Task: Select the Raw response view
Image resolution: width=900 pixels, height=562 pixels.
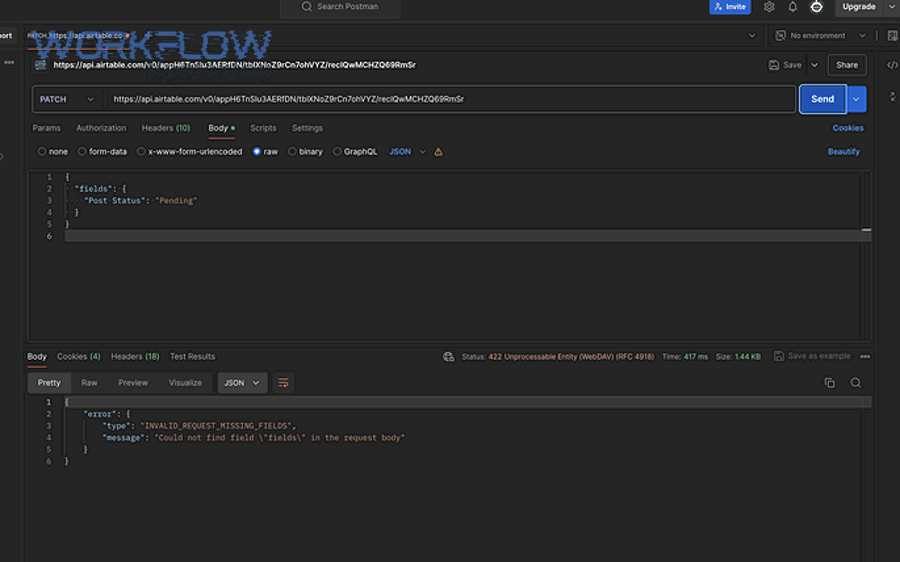Action: tap(89, 383)
